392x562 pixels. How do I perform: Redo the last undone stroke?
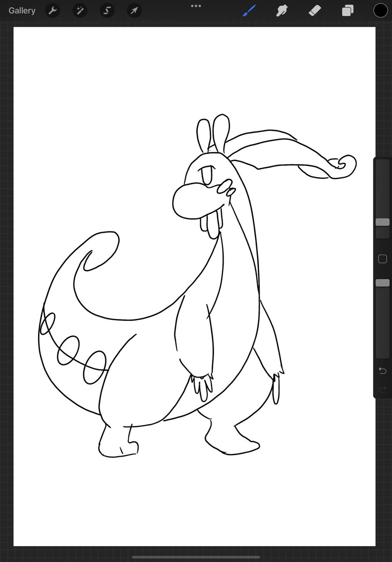[x=382, y=389]
